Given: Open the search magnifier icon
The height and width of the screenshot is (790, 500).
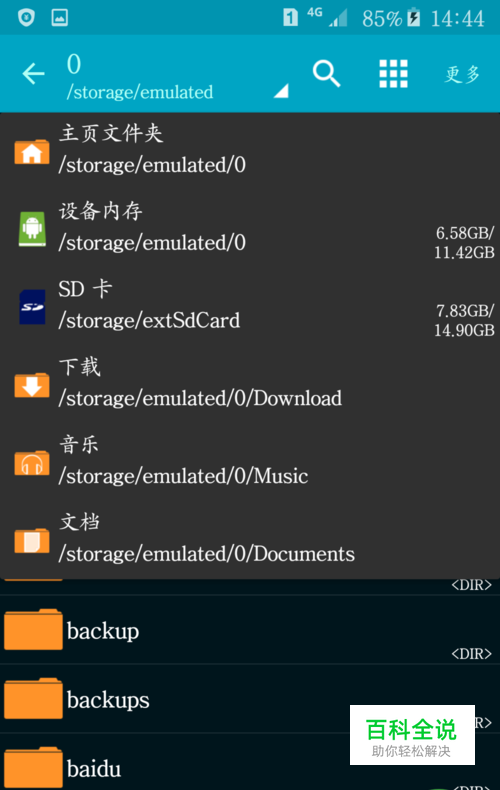Looking at the screenshot, I should [326, 74].
